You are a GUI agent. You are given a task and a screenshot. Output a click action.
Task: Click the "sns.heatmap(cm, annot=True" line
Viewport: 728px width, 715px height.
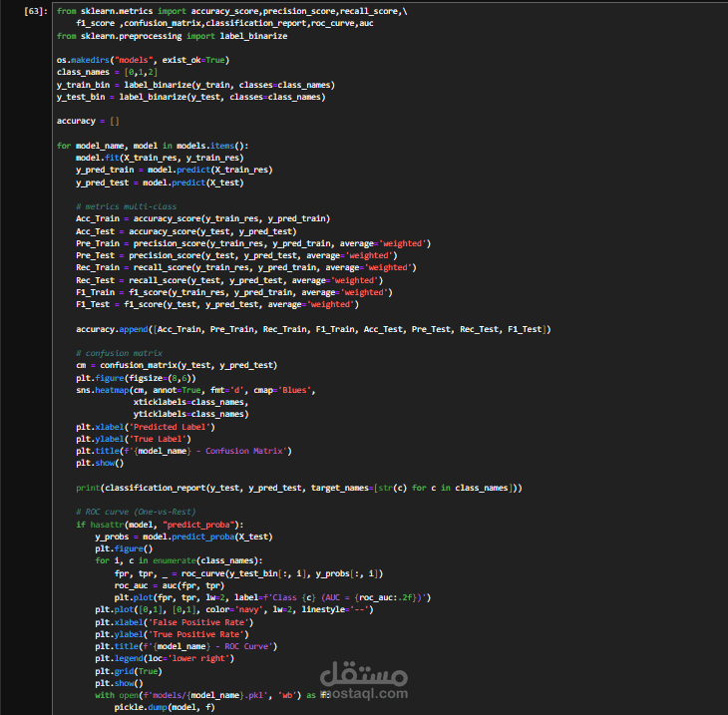point(195,390)
